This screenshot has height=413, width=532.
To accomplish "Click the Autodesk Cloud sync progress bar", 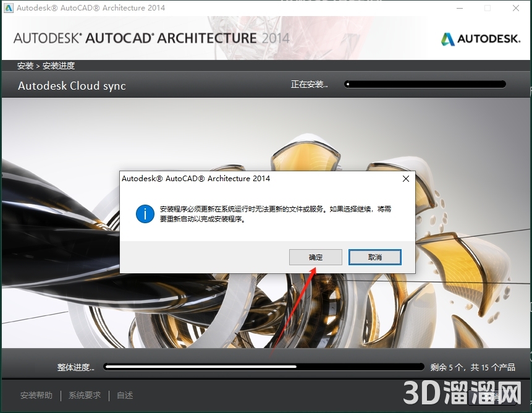I will pyautogui.click(x=424, y=84).
